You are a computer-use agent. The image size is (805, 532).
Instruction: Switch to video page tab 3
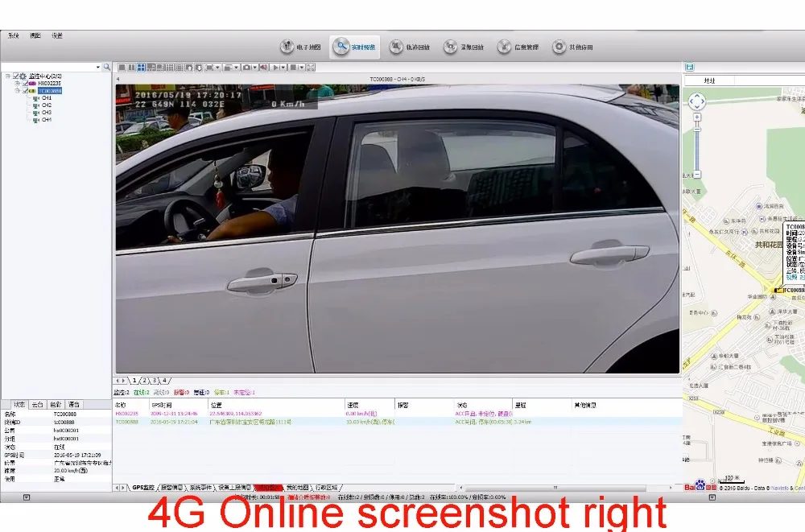[155, 381]
